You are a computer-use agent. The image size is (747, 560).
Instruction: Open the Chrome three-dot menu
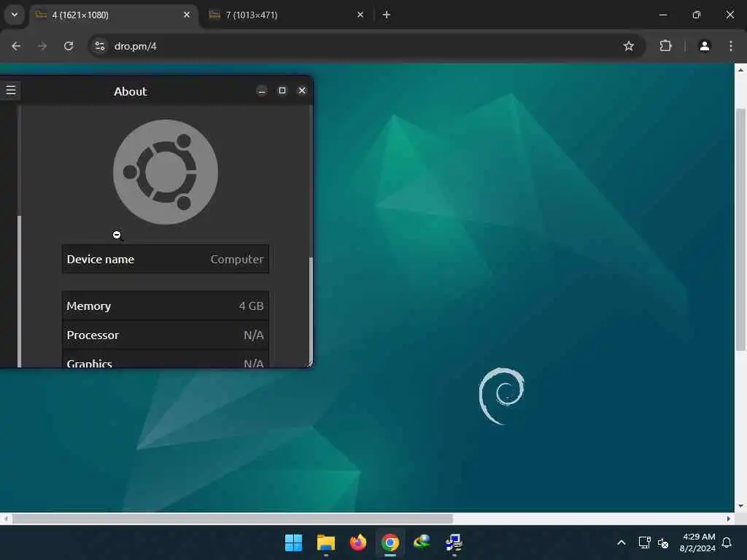click(731, 46)
